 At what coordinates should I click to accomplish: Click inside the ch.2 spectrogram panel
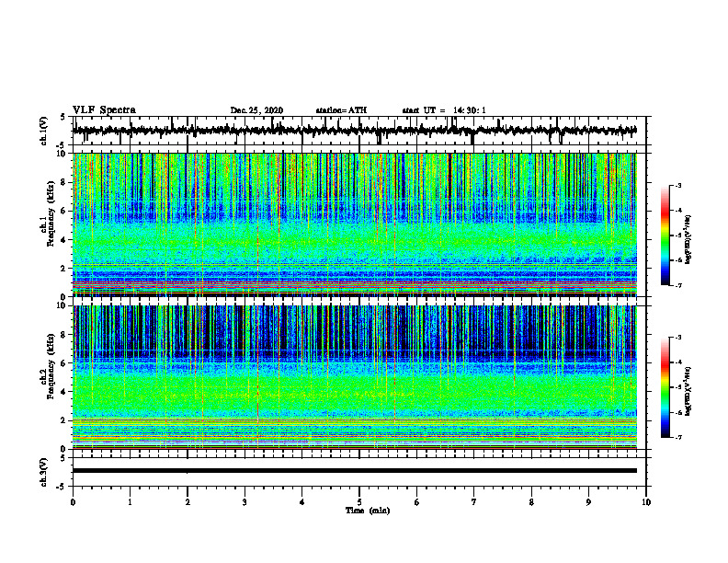(x=355, y=377)
